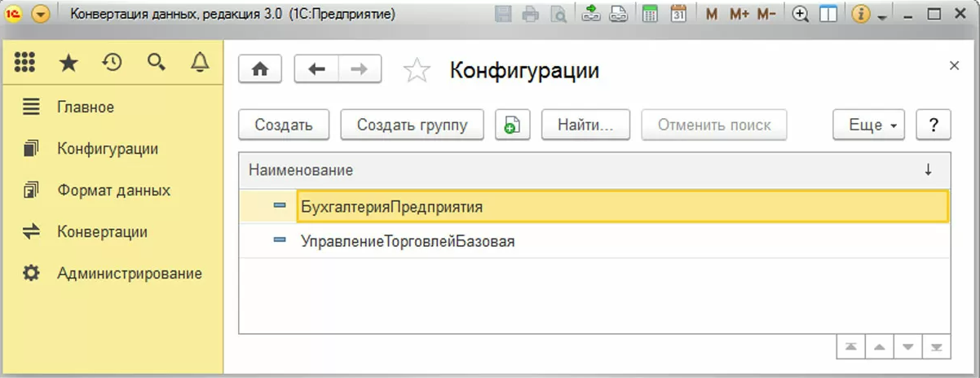Image resolution: width=980 pixels, height=378 pixels.
Task: Add Конфигурации to favorites with the star outline
Action: (x=417, y=71)
